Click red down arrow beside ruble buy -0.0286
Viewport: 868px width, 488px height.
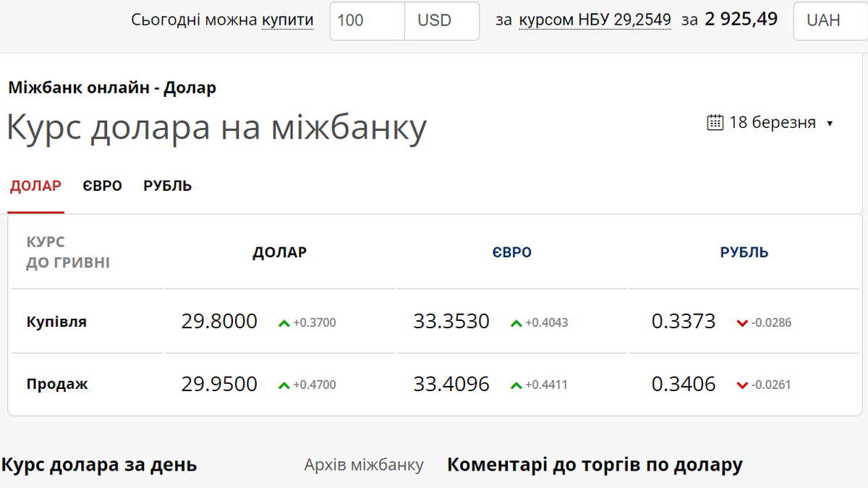point(741,323)
